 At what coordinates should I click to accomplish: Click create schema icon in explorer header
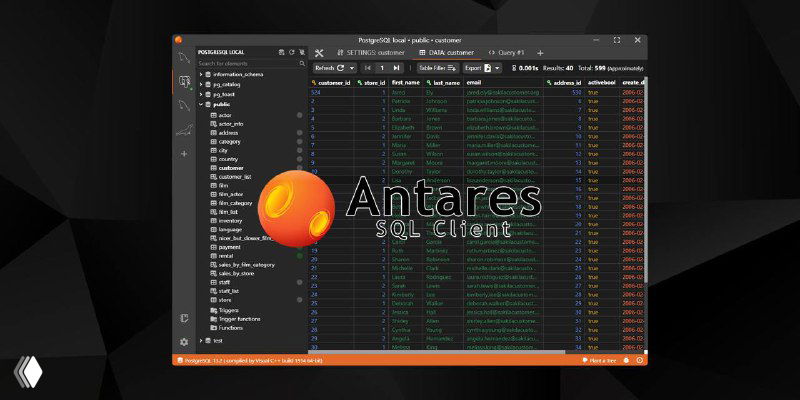pyautogui.click(x=282, y=52)
